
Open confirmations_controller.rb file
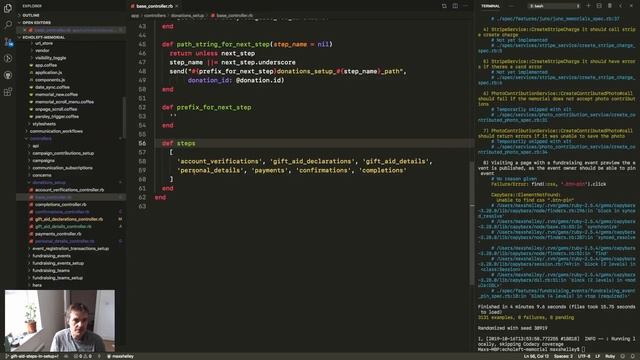tap(62, 212)
